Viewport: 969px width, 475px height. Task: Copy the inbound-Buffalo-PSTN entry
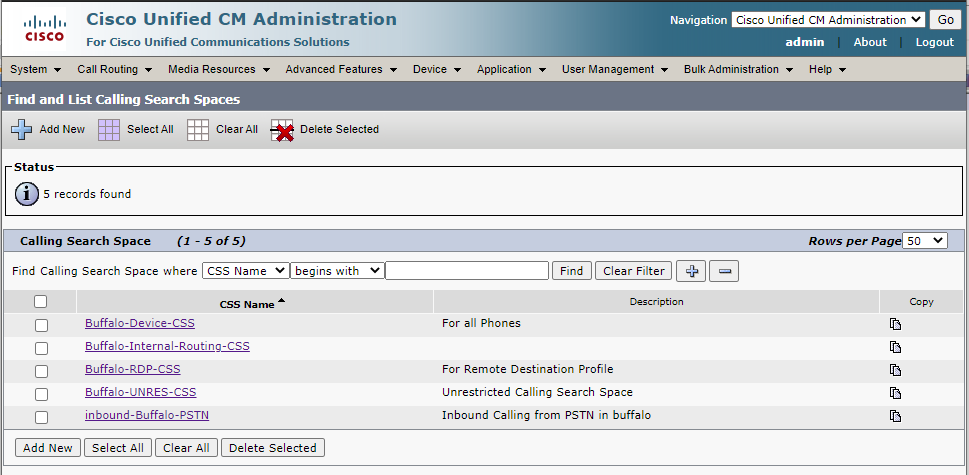point(895,416)
